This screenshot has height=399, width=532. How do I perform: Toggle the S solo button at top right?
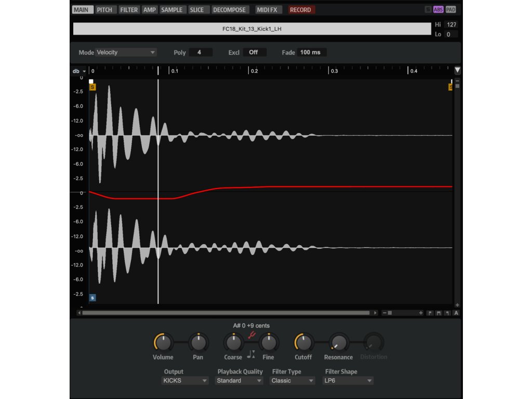point(428,9)
